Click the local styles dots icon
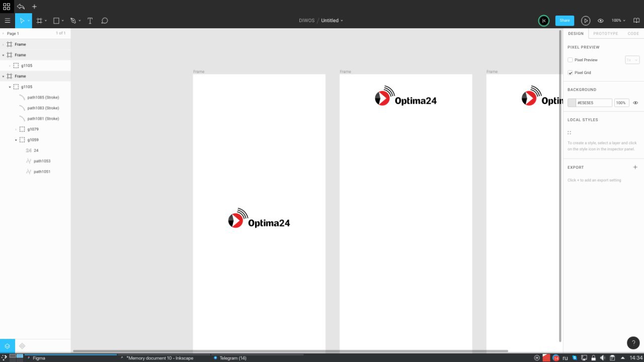This screenshot has height=362, width=644. coord(569,133)
